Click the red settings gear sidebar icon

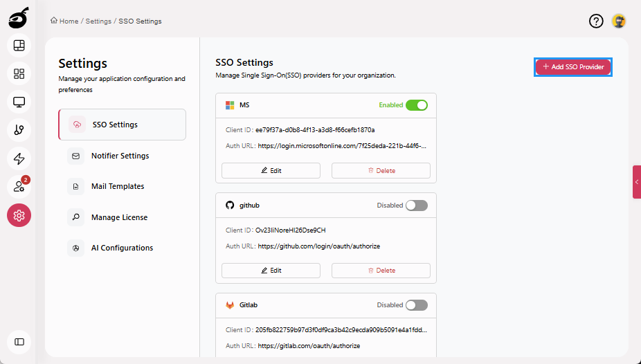(x=19, y=215)
